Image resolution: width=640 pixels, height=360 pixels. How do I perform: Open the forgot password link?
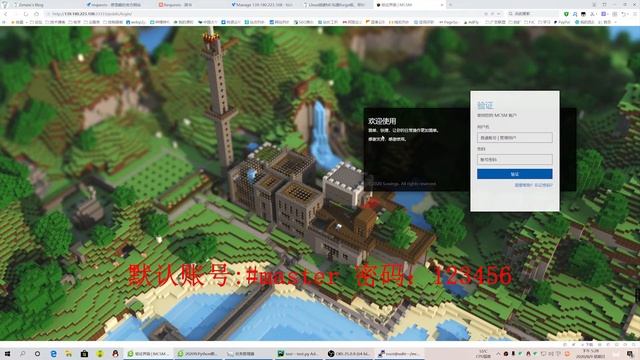pyautogui.click(x=543, y=185)
